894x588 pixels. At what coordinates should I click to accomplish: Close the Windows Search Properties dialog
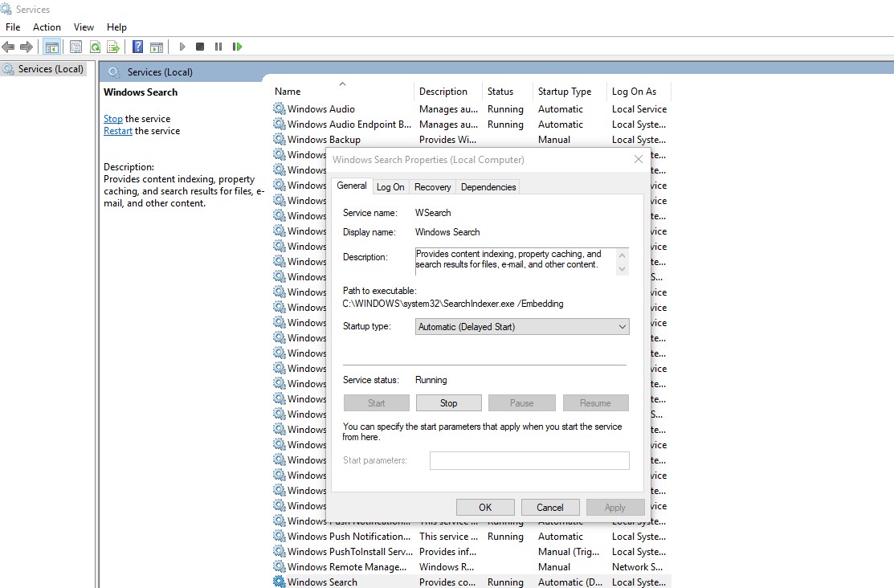click(x=639, y=160)
